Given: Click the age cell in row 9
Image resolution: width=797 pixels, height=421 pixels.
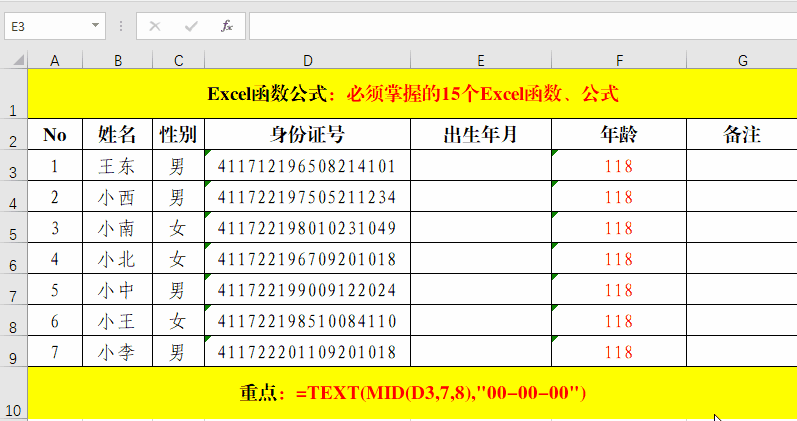Looking at the screenshot, I should 619,352.
